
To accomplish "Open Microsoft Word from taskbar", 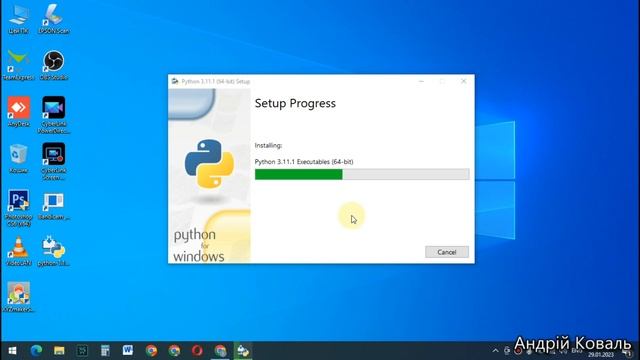I will 128,351.
